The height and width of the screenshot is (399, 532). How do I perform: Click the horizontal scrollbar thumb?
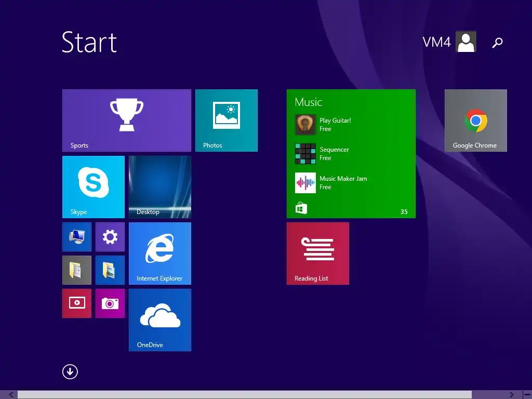click(245, 395)
